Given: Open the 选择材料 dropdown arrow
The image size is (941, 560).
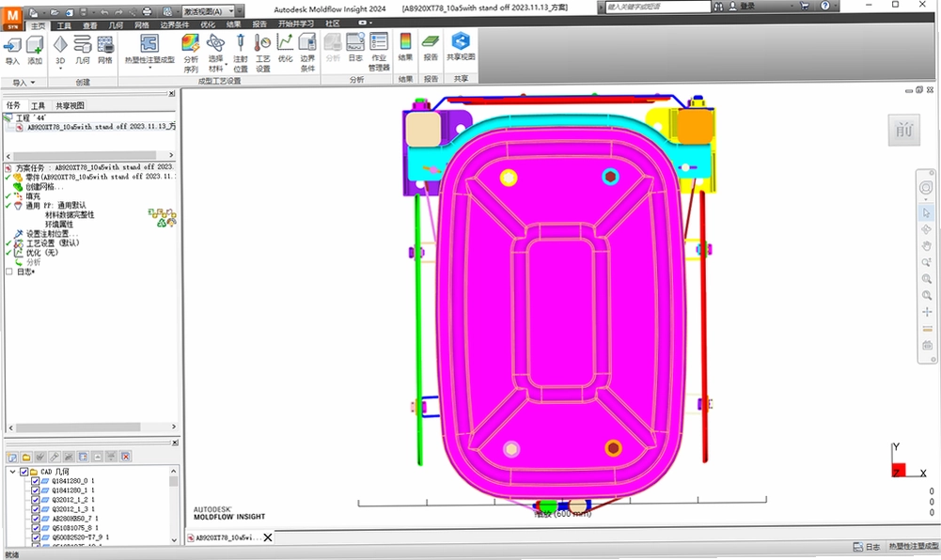Looking at the screenshot, I should pos(227,64).
